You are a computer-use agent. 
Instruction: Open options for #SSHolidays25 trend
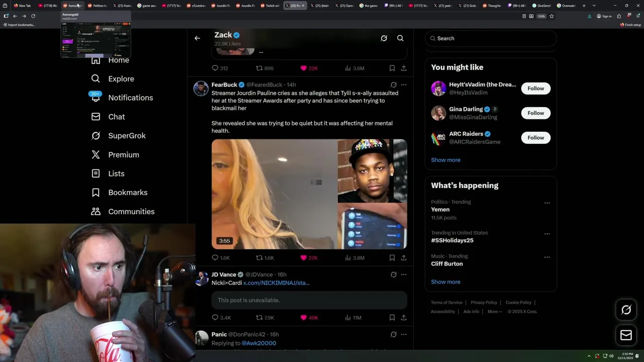547,234
